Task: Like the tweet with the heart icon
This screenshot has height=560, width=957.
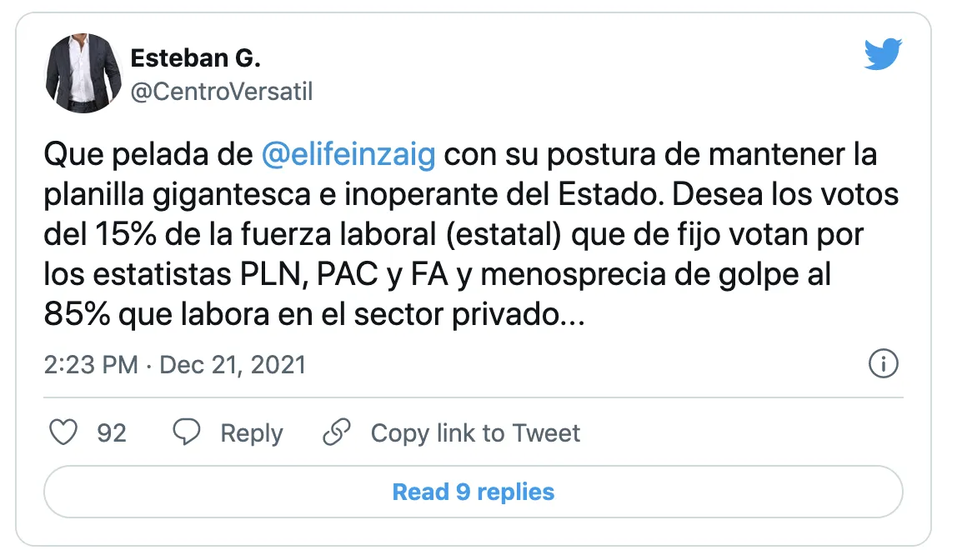Action: click(x=64, y=432)
